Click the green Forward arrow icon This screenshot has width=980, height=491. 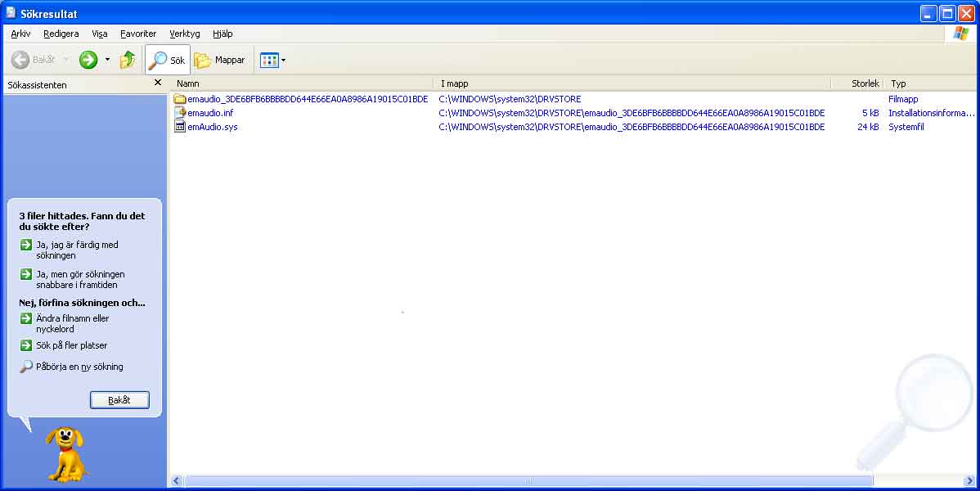click(88, 60)
